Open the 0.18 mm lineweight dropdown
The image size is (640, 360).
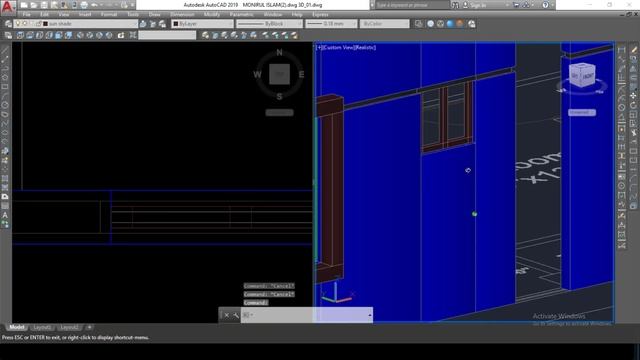331,24
